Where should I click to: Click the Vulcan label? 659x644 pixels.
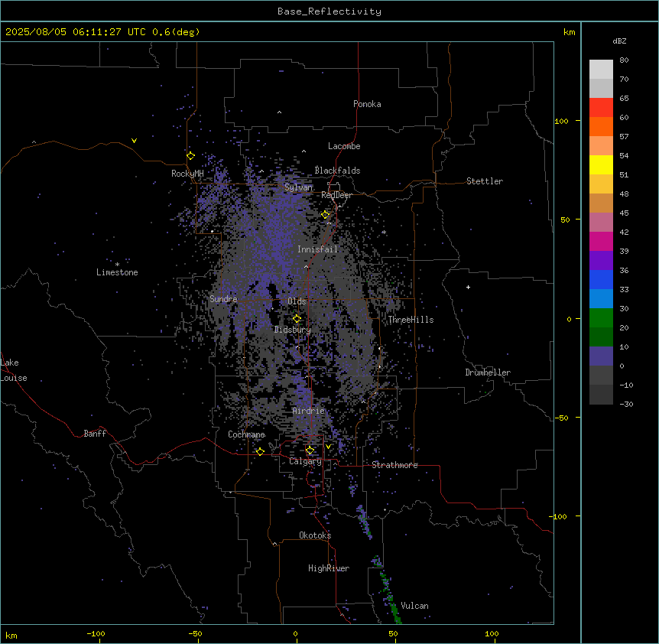[x=415, y=606]
